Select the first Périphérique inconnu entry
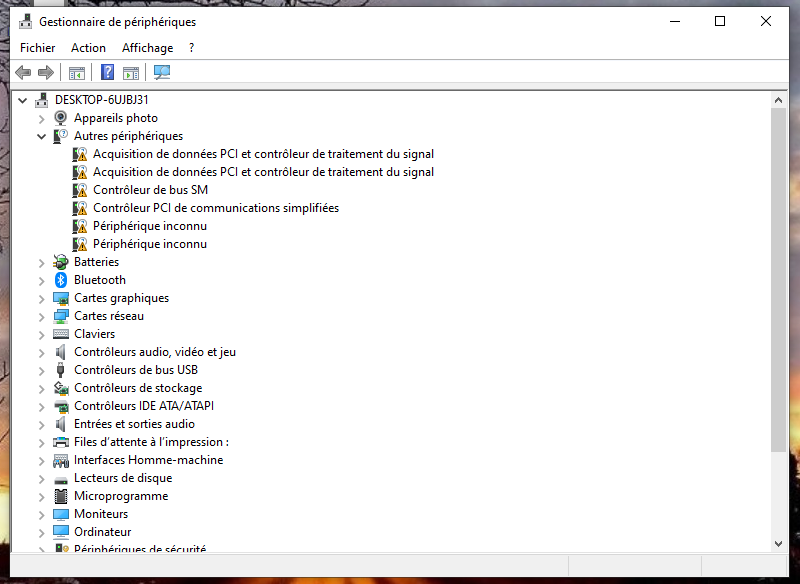 click(150, 226)
